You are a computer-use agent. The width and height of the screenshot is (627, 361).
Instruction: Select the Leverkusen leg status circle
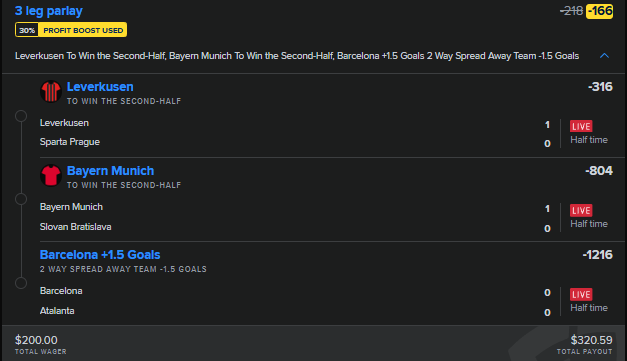click(x=21, y=116)
